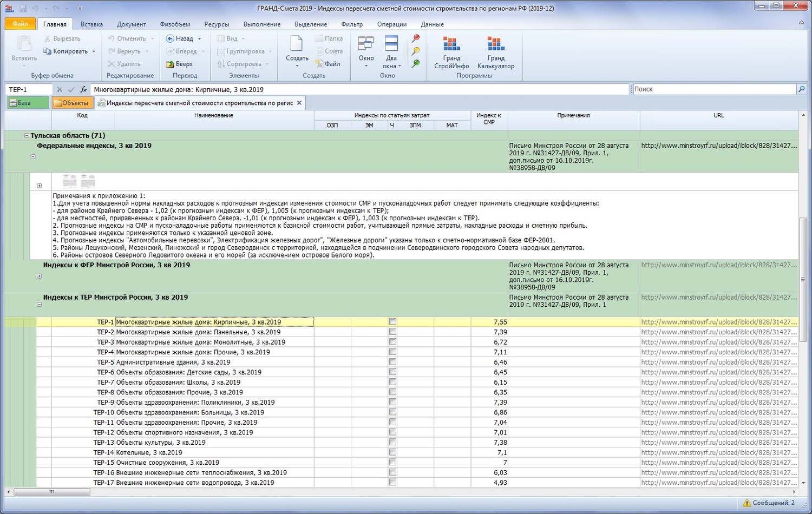Click the red pin marker icon
The width and height of the screenshot is (812, 514).
tap(416, 38)
